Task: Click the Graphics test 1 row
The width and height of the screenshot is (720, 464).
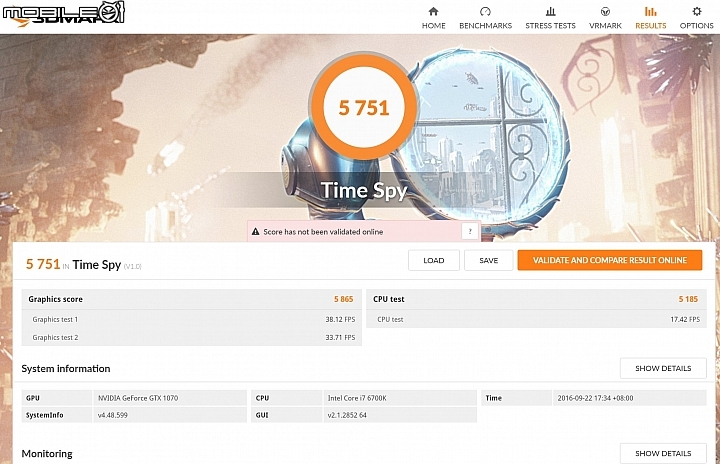Action: pos(191,319)
